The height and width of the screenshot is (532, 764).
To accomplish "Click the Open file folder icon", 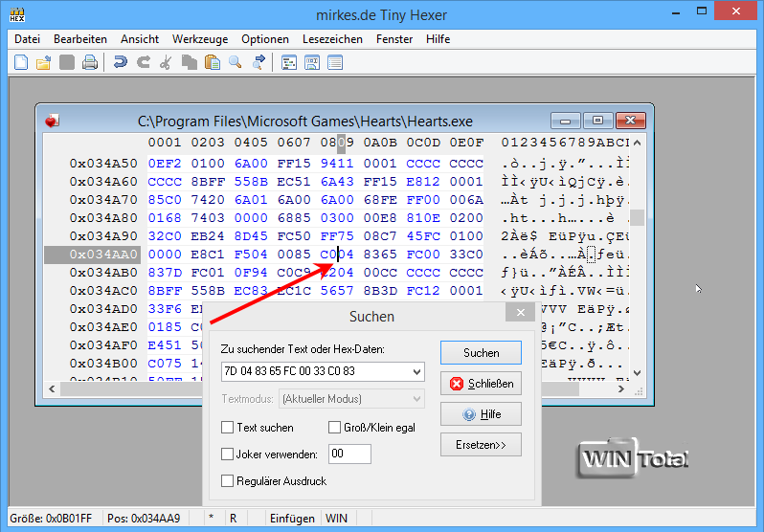I will click(x=43, y=62).
